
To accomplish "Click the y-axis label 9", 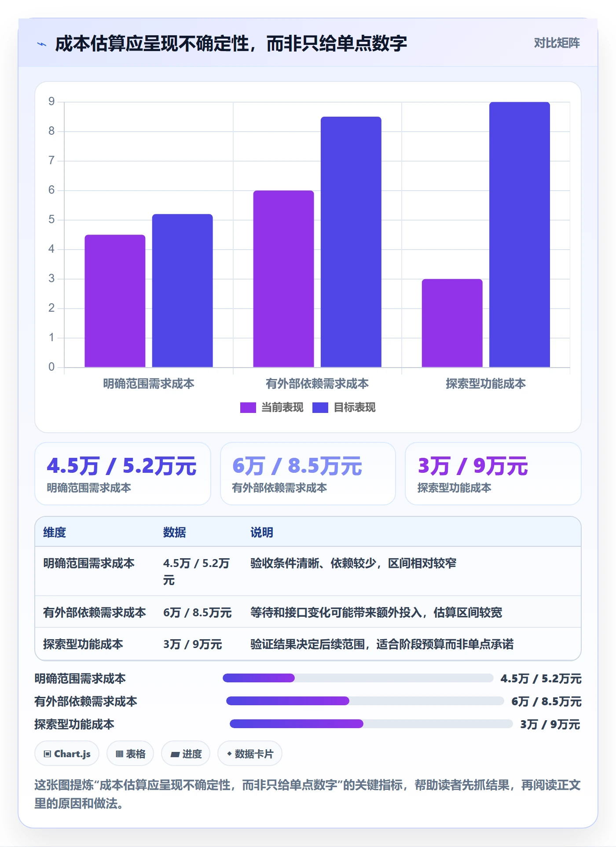I will (x=51, y=102).
